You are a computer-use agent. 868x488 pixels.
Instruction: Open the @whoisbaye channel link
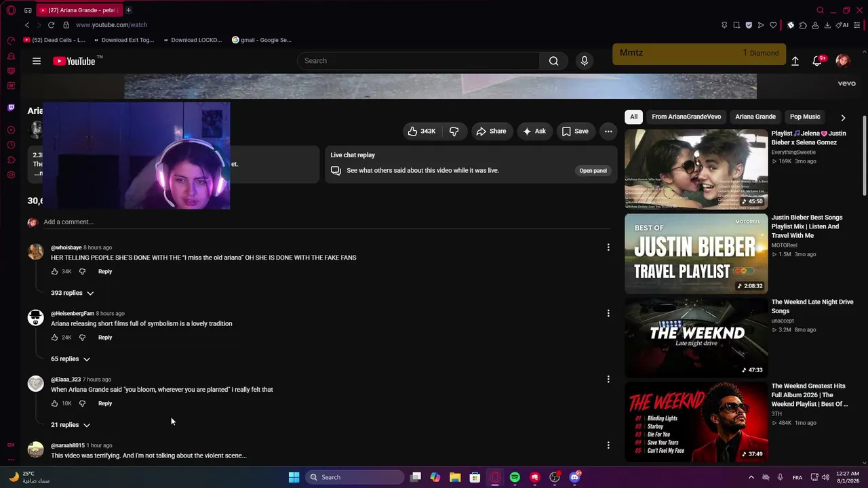pos(66,247)
